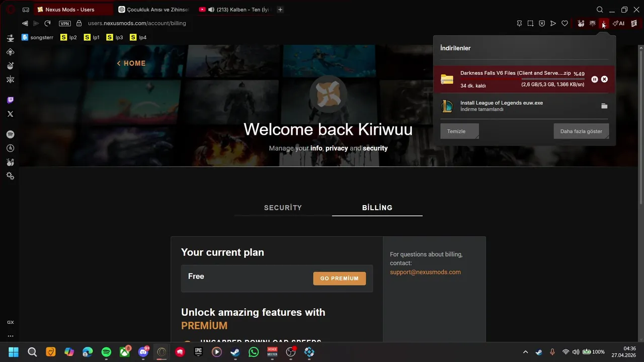Image resolution: width=644 pixels, height=362 pixels.
Task: Click the GO PREMIUM button
Action: click(x=340, y=279)
